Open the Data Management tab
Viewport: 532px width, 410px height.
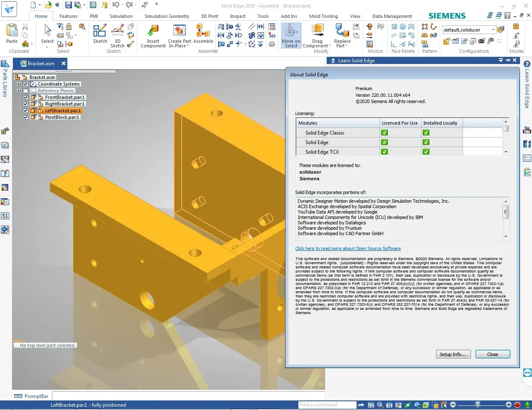(392, 16)
